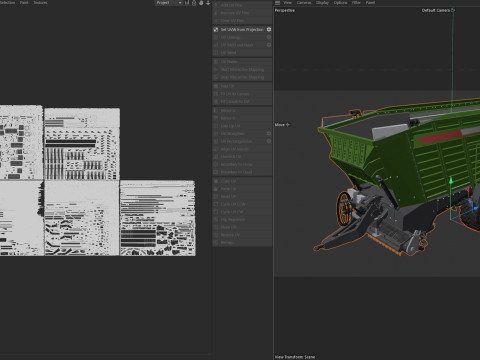Choose Line Up UV
The height and width of the screenshot is (360, 480).
[242, 126]
